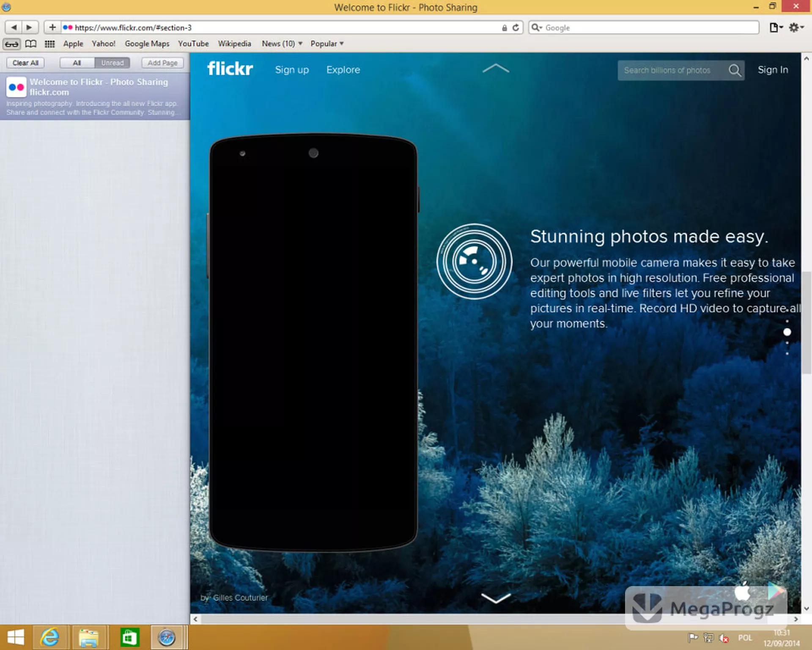This screenshot has height=650, width=812.
Task: Open Windows Store from the taskbar
Action: (129, 637)
